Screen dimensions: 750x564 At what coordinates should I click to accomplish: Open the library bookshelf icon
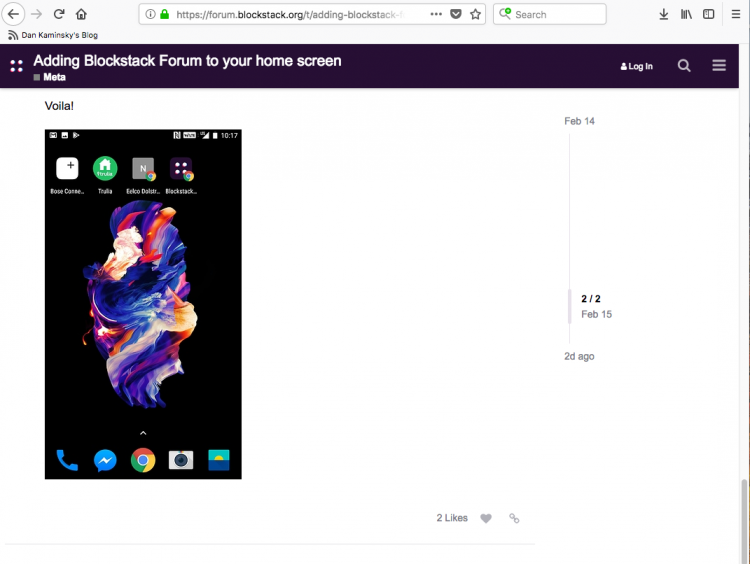(686, 14)
